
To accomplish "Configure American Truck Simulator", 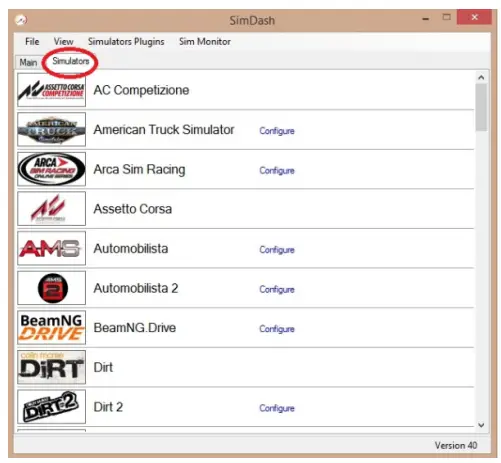I will coord(277,131).
